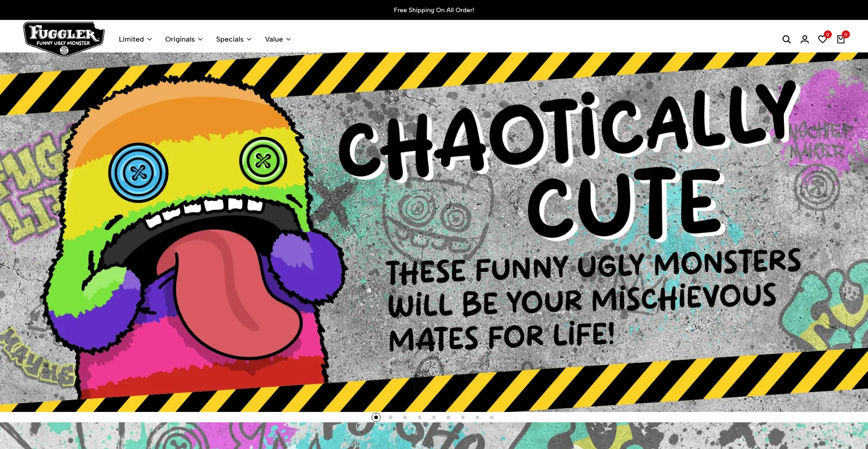The height and width of the screenshot is (449, 868).
Task: Switch to the second carousel slide dot
Action: (391, 417)
